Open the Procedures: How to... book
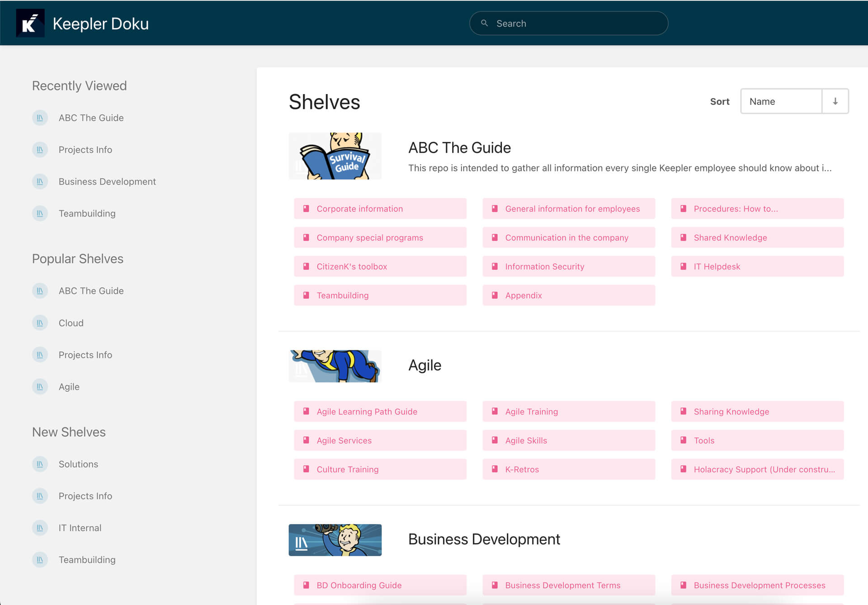This screenshot has height=605, width=868. point(757,208)
